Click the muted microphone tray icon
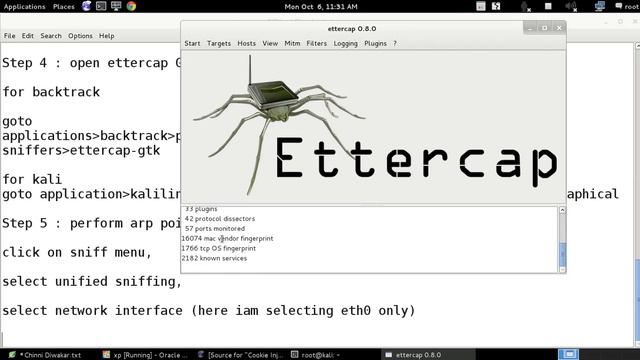Viewport: 640px width, 360px height. (525, 6)
